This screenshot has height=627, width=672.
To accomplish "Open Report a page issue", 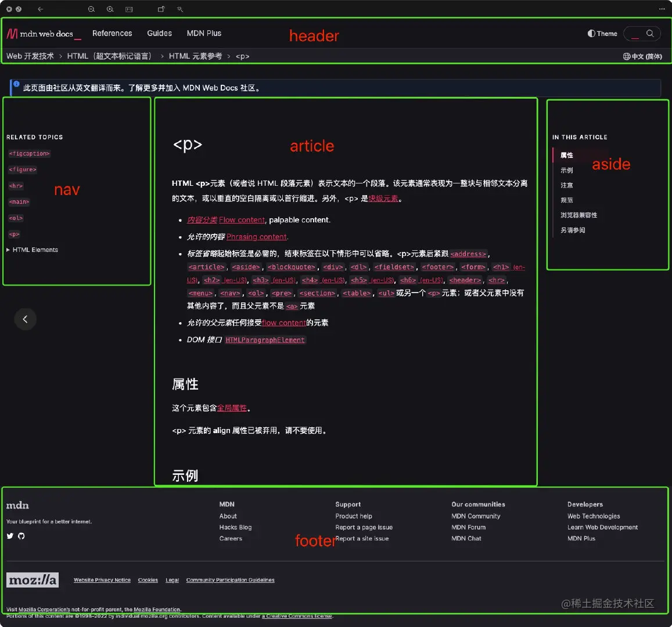I will click(364, 527).
